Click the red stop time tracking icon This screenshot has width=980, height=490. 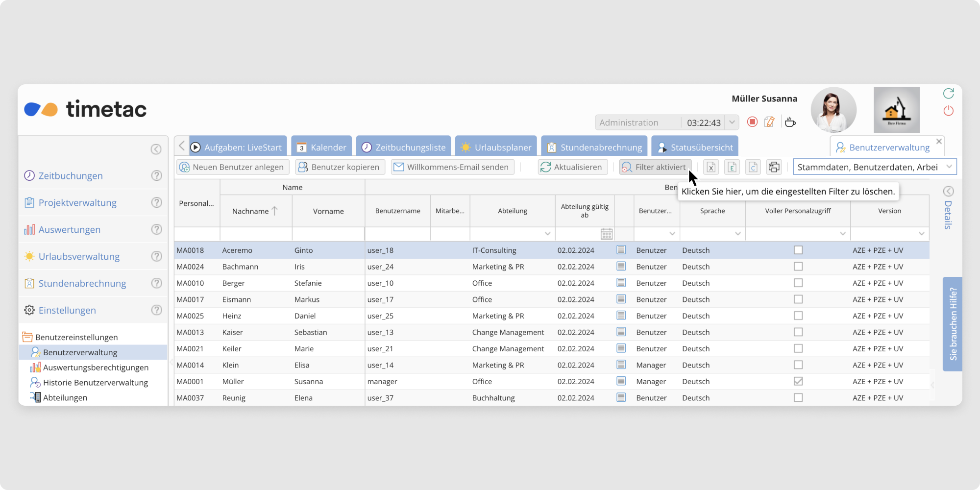(x=752, y=122)
